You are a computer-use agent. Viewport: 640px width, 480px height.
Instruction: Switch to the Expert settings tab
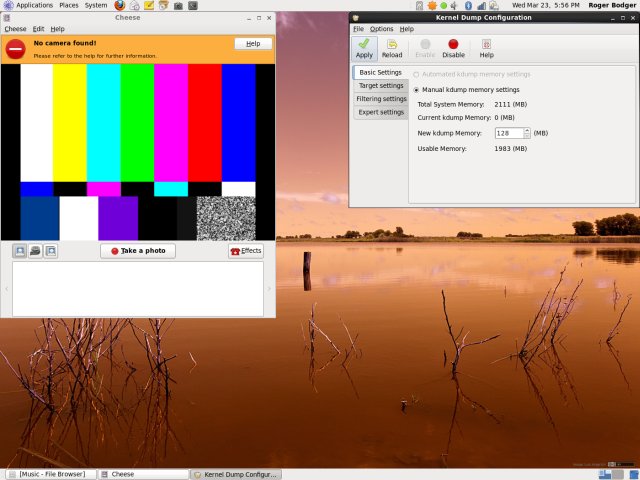point(381,112)
